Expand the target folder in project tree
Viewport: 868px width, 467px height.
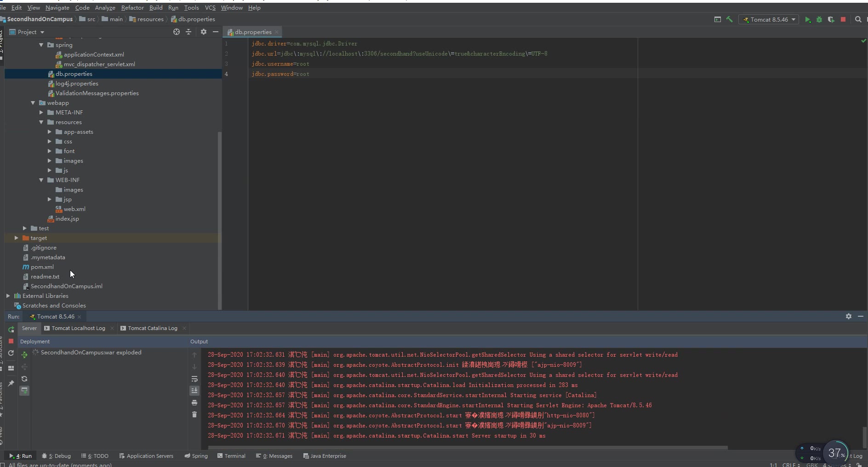[x=17, y=238]
